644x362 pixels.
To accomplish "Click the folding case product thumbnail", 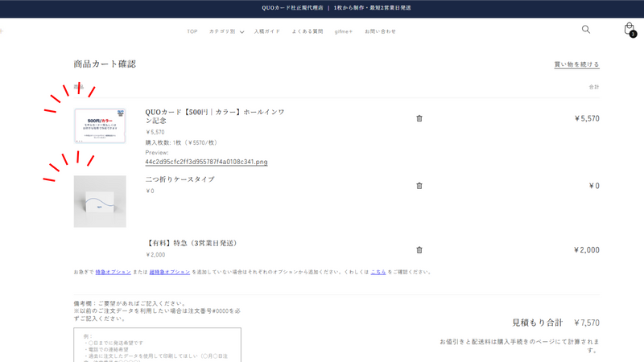I will tap(100, 202).
